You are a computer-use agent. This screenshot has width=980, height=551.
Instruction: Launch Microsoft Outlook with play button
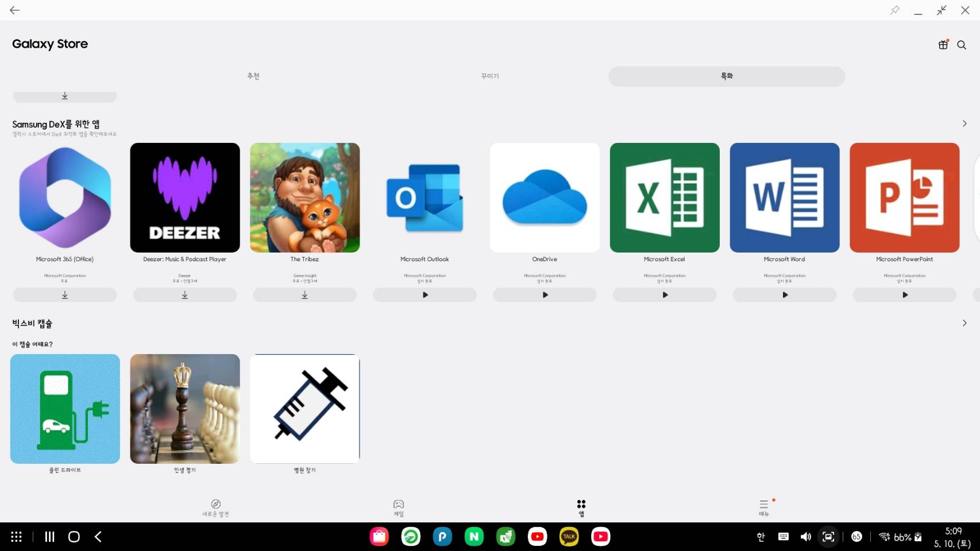pos(425,295)
